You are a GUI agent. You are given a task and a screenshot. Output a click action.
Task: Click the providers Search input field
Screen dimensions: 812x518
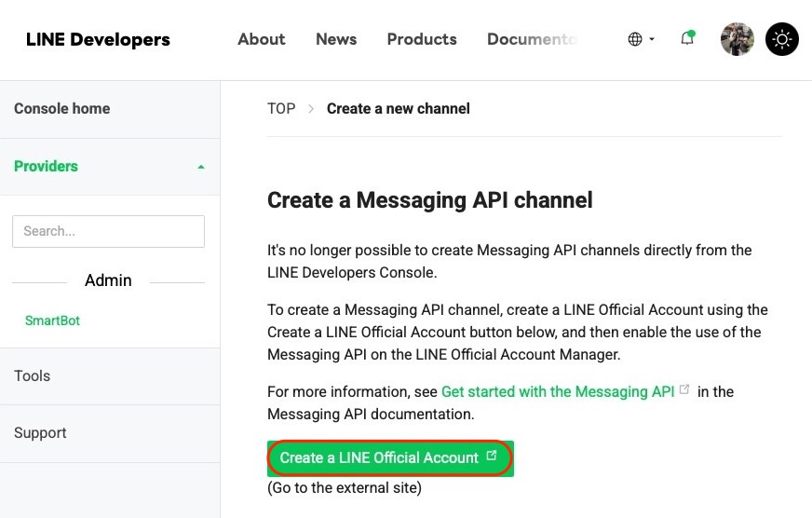108,232
